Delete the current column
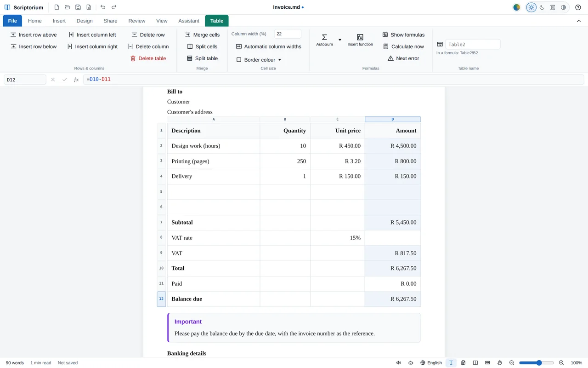Viewport: 588px width, 368px height. (x=148, y=46)
